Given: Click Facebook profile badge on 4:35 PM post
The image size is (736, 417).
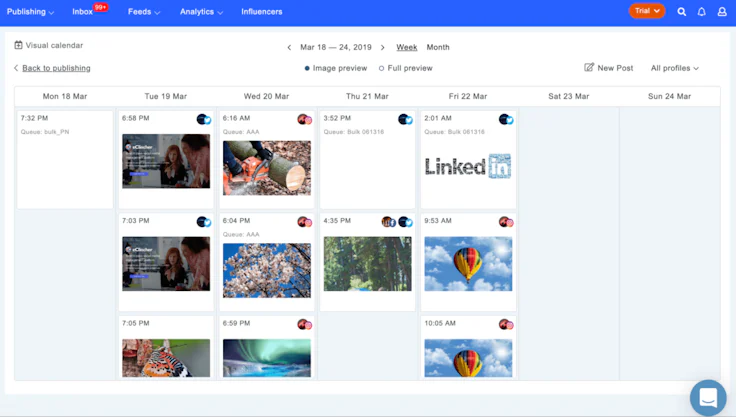Looking at the screenshot, I should click(x=388, y=222).
